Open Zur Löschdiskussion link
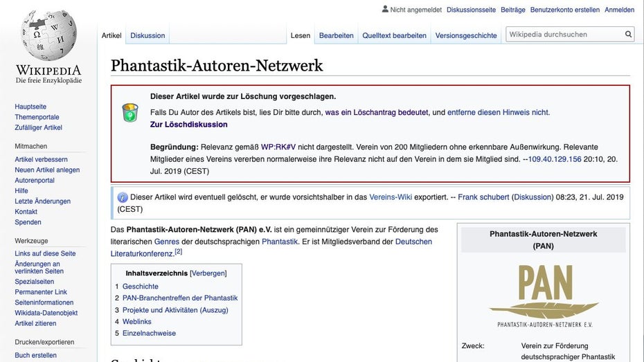 pos(188,125)
